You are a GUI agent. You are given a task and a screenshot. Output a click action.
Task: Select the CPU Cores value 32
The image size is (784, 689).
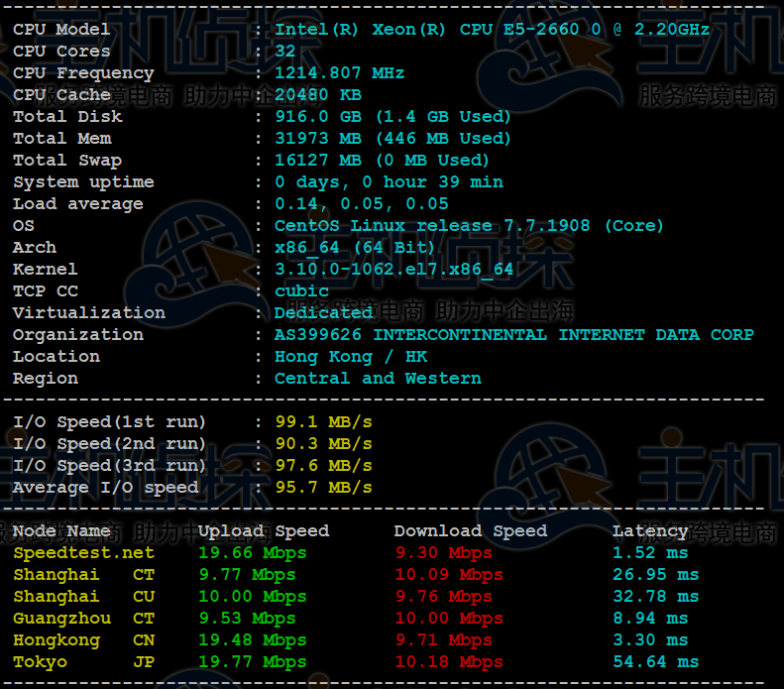pos(285,52)
